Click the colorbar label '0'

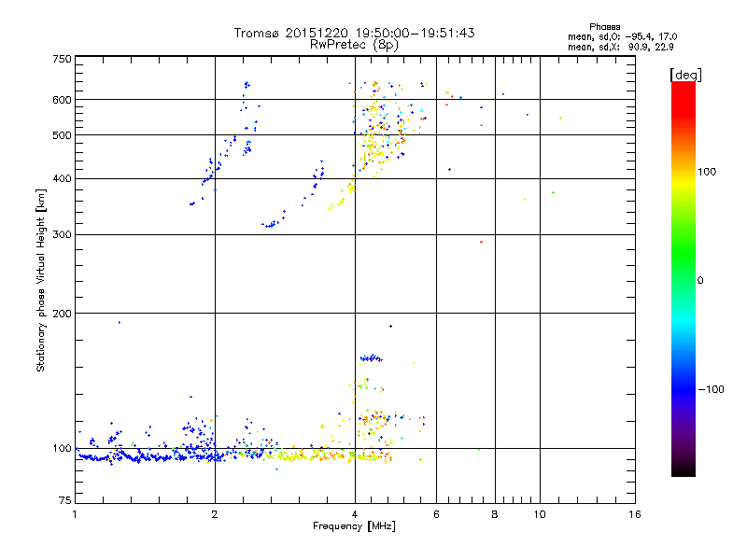(700, 281)
